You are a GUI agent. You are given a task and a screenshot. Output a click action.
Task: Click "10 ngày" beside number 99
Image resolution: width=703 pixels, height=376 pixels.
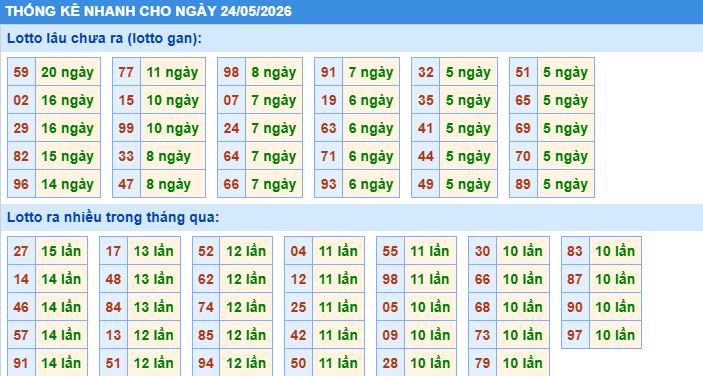tap(173, 128)
